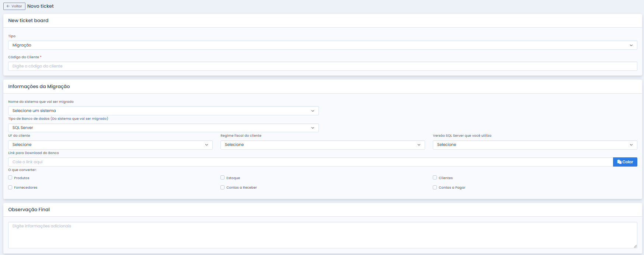
Task: Enable the Estoque checkbox
Action: tap(223, 178)
